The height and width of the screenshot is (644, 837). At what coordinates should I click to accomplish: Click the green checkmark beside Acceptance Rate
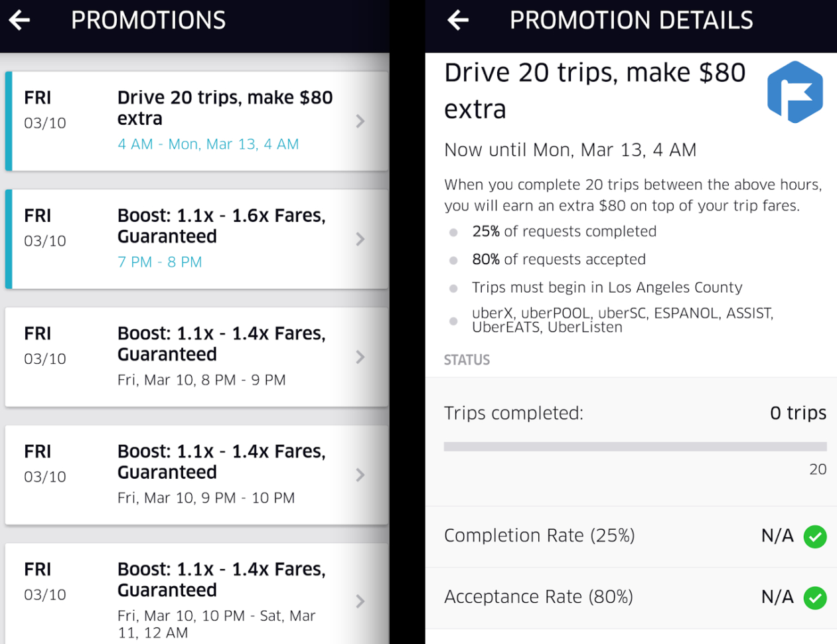tap(815, 598)
